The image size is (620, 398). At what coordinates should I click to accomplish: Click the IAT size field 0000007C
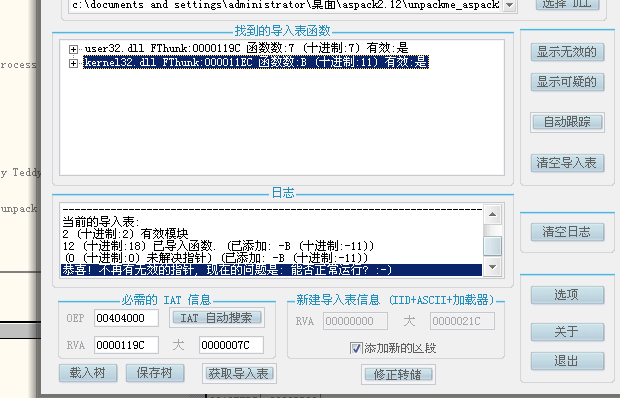(231, 345)
